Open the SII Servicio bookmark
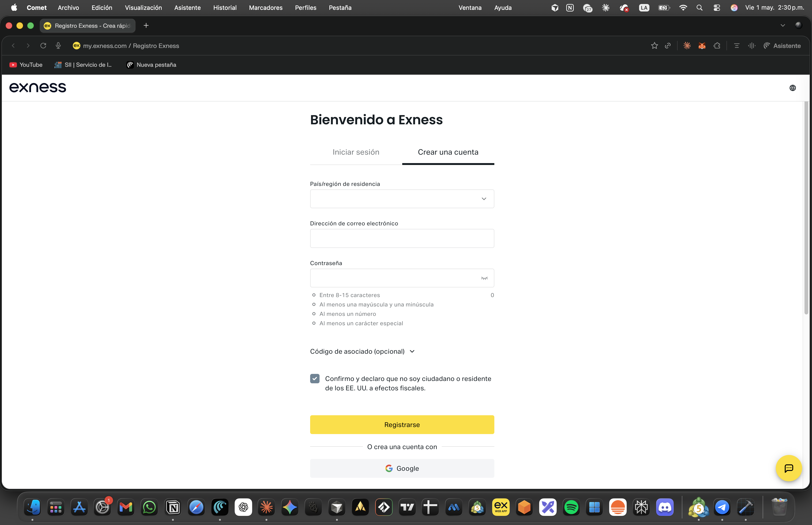The height and width of the screenshot is (525, 812). [x=83, y=65]
